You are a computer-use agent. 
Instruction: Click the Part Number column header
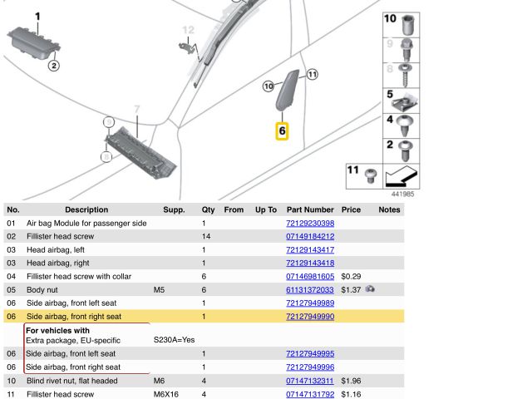point(309,210)
